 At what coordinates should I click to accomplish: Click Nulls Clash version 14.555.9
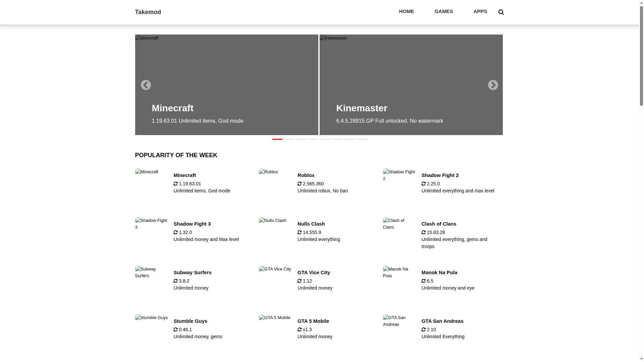click(x=312, y=232)
